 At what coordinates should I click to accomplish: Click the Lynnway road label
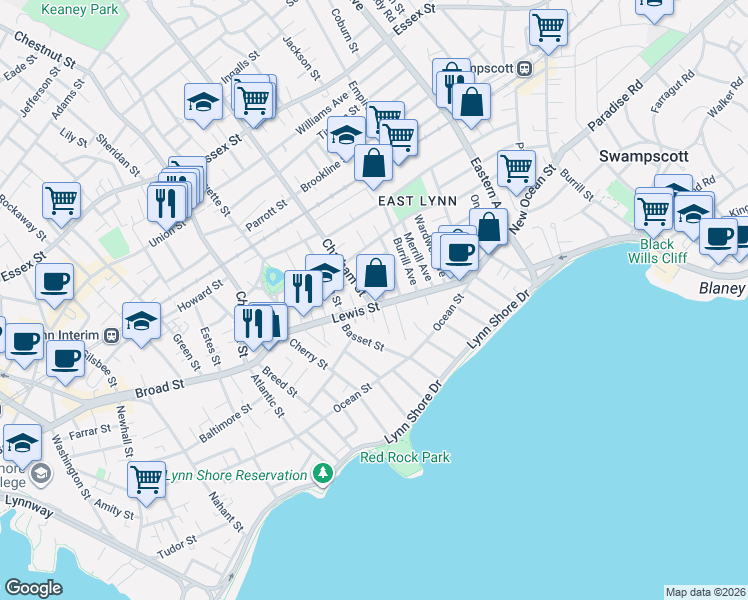point(30,507)
